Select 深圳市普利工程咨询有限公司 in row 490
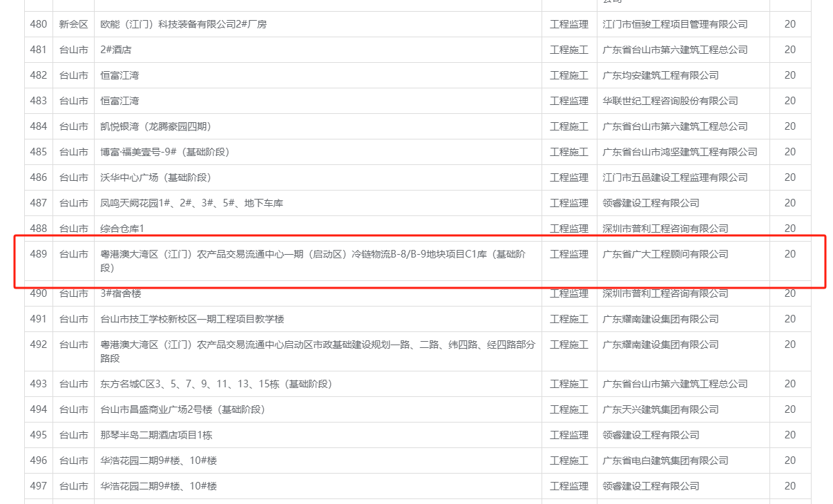833x504 pixels. pyautogui.click(x=665, y=293)
